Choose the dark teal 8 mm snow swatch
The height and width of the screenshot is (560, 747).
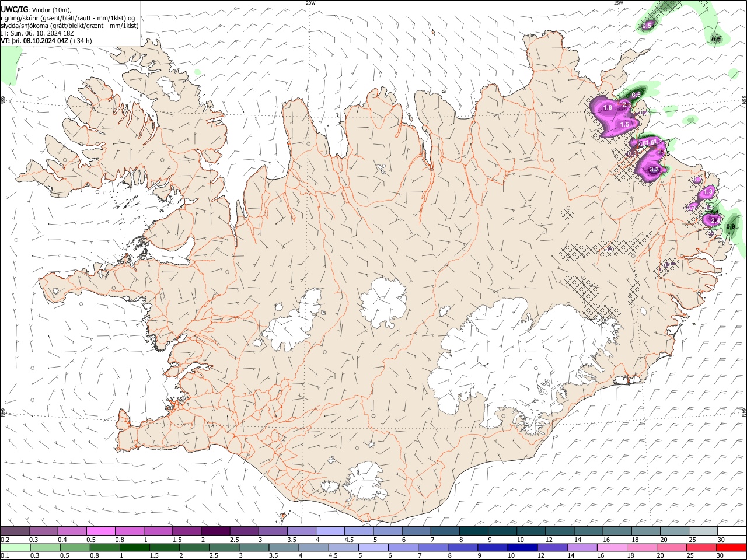(x=473, y=531)
